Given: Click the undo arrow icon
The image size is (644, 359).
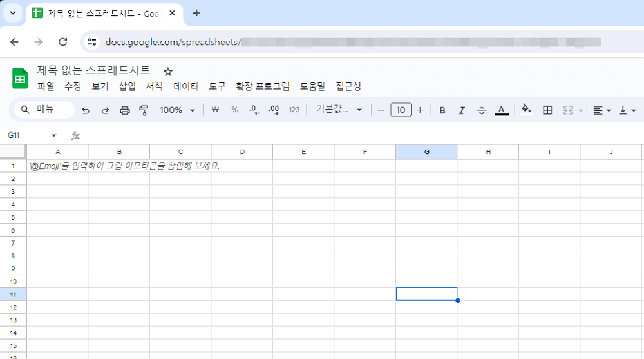Looking at the screenshot, I should pos(86,110).
